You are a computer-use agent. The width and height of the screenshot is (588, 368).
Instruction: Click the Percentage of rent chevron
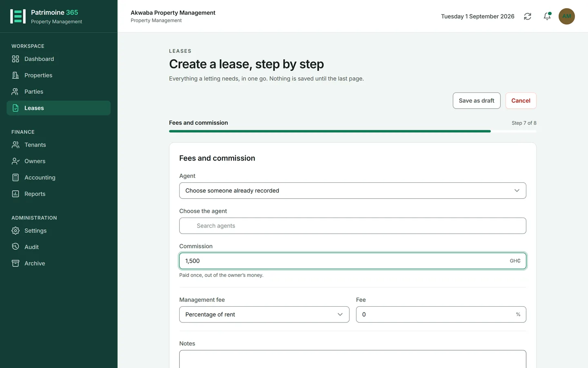coord(340,314)
